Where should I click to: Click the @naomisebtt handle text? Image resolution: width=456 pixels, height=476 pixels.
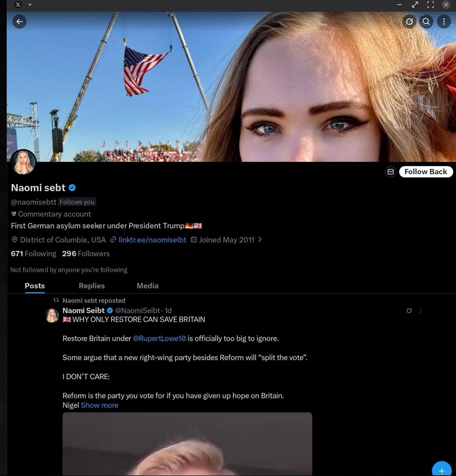pos(34,202)
